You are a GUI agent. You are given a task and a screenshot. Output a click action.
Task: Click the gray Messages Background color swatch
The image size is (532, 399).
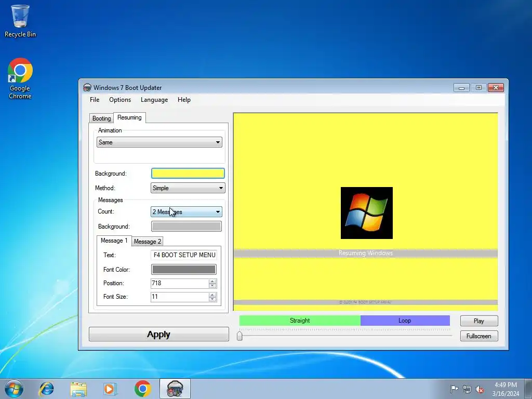click(187, 227)
